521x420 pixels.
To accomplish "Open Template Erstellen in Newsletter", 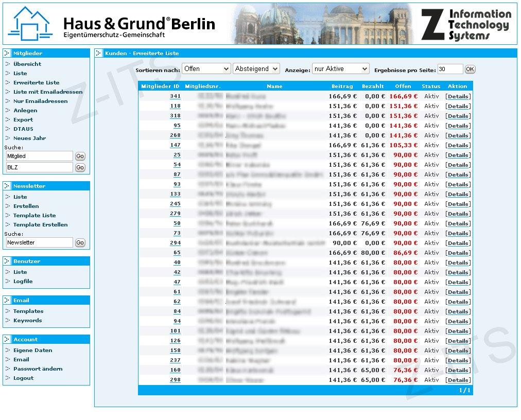I will tap(41, 225).
